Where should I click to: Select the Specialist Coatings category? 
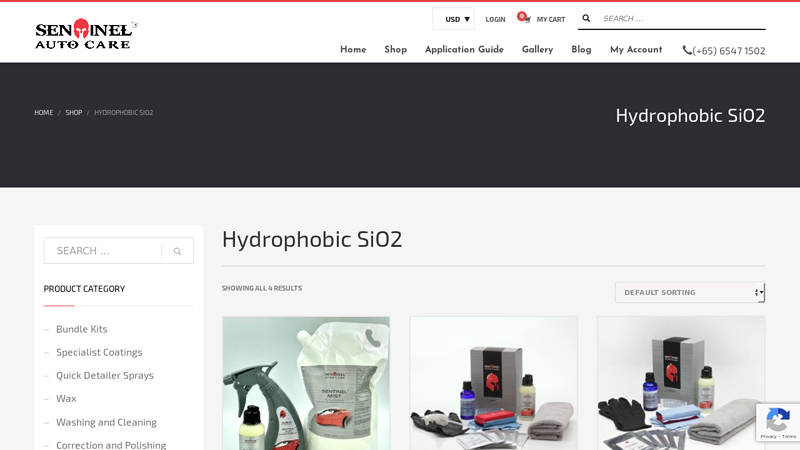coord(99,352)
